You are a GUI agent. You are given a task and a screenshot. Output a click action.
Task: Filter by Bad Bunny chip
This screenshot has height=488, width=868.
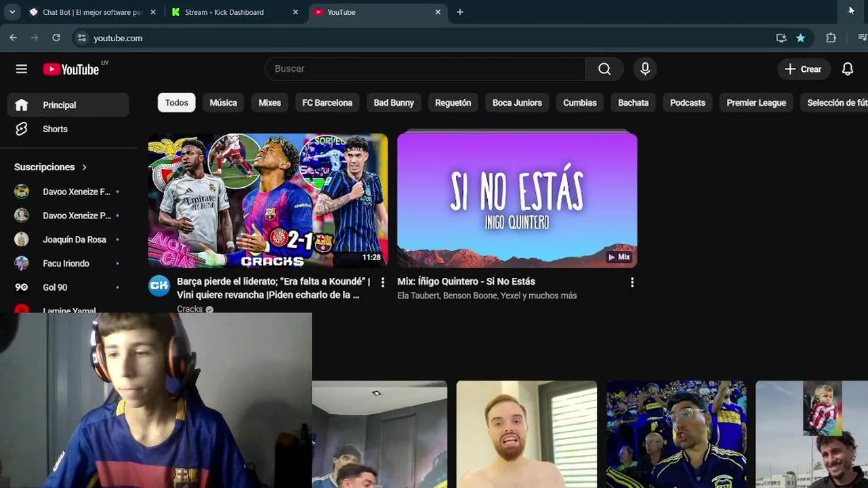point(394,103)
